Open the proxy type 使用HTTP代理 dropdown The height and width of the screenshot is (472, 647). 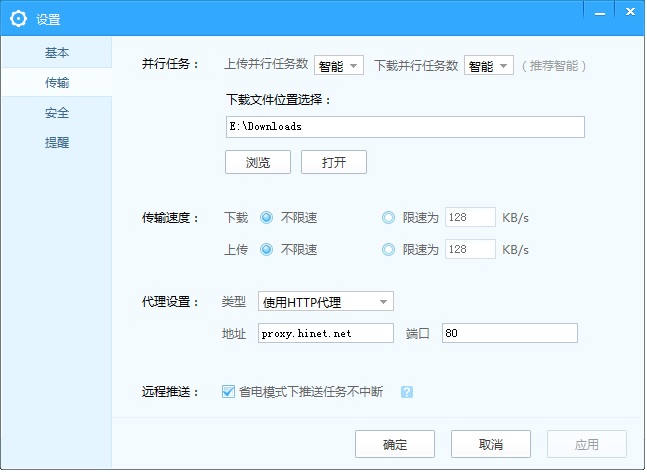coord(326,302)
